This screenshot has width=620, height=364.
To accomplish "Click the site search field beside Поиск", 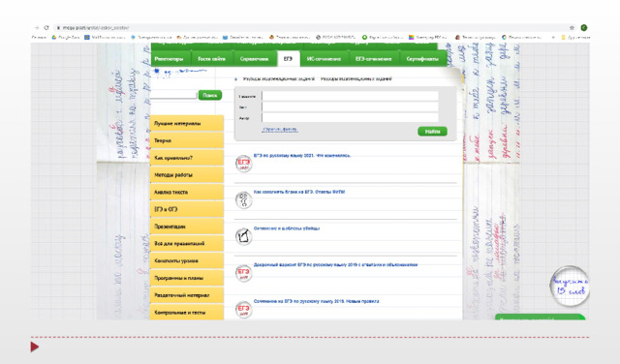I will 173,95.
